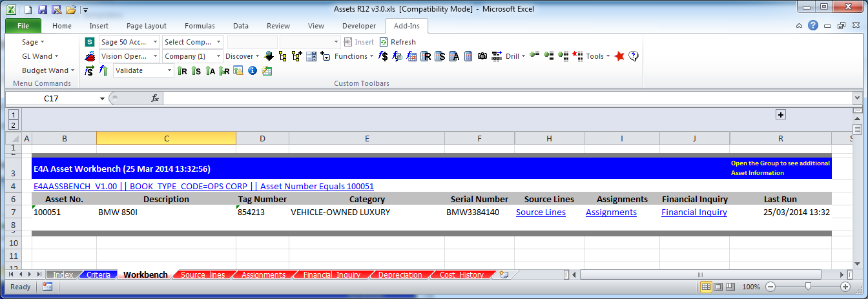Click the Assignments hyperlink in cell I7
Screen dimensions: 868x299
click(611, 212)
